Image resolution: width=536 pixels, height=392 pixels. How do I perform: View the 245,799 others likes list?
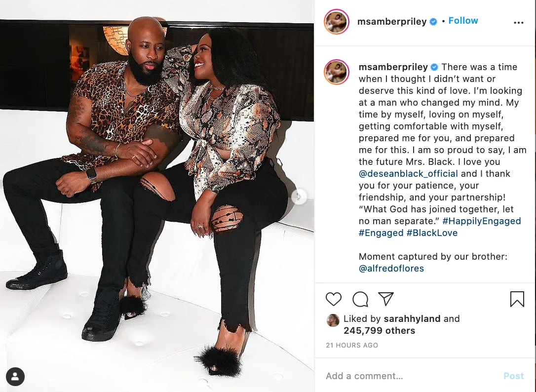pos(379,331)
